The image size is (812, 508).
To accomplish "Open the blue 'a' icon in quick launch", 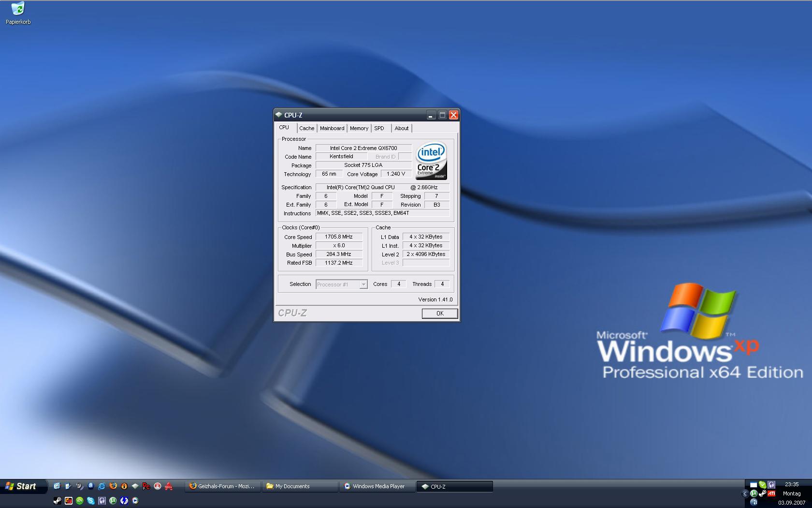I will pyautogui.click(x=91, y=486).
